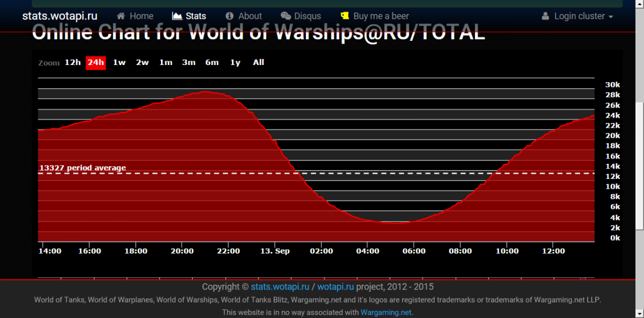The height and width of the screenshot is (318, 644).
Task: Show one year with 1y zoom
Action: pos(235,62)
